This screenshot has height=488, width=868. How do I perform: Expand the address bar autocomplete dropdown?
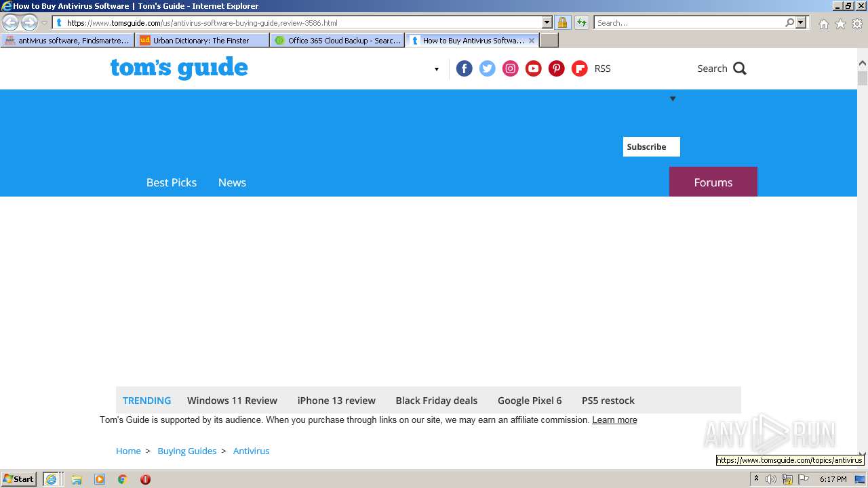[547, 22]
